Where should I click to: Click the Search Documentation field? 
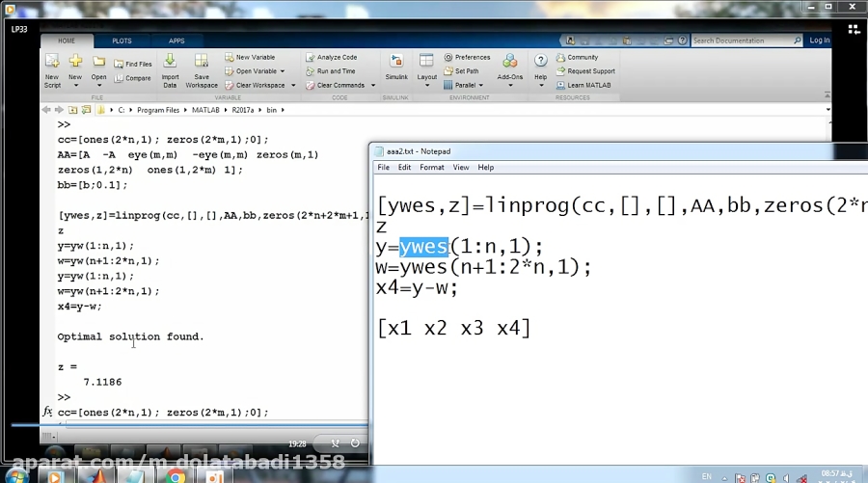(x=741, y=40)
